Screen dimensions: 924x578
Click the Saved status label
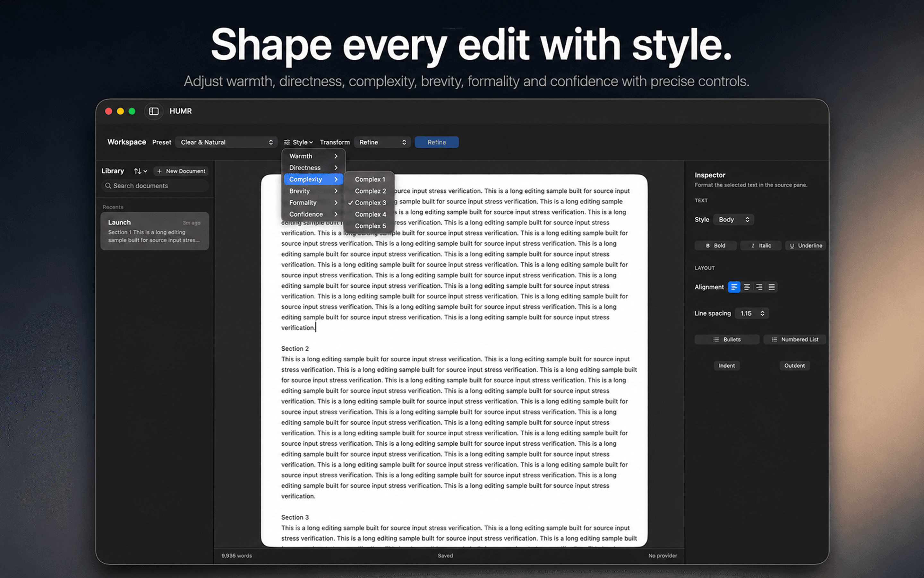pos(445,556)
